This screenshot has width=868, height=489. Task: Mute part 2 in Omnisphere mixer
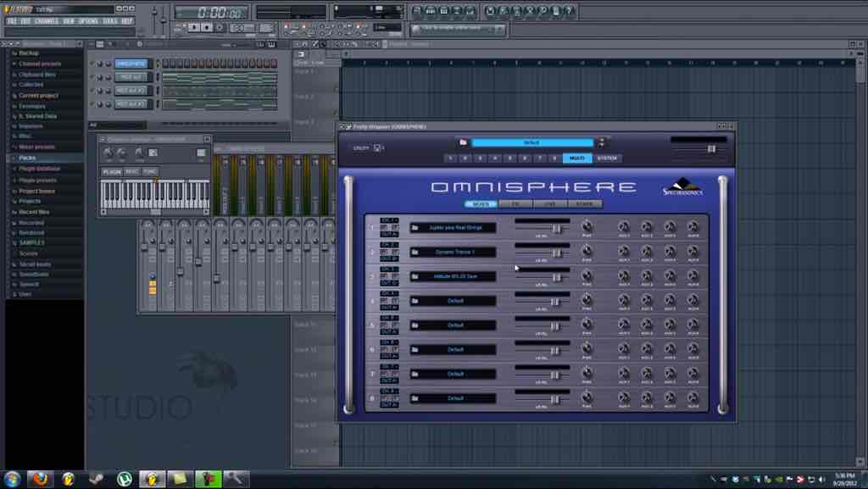coord(384,252)
